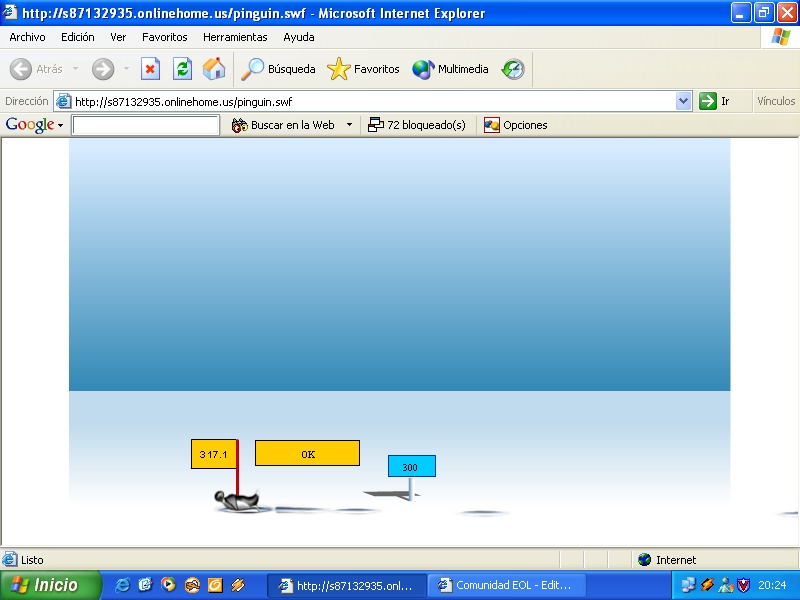Open Búsqueda search panel
This screenshot has height=600, width=800.
click(278, 69)
